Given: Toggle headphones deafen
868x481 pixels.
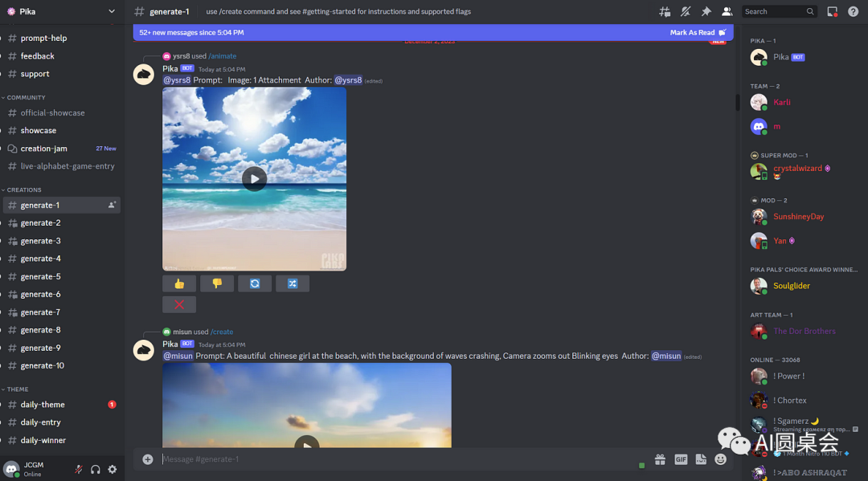Looking at the screenshot, I should pyautogui.click(x=96, y=470).
